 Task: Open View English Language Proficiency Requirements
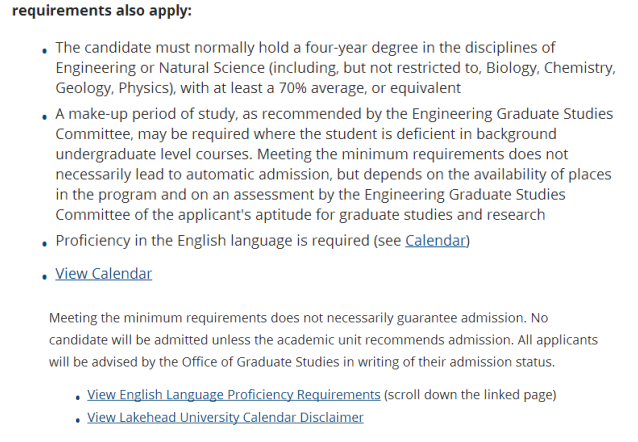pyautogui.click(x=233, y=395)
